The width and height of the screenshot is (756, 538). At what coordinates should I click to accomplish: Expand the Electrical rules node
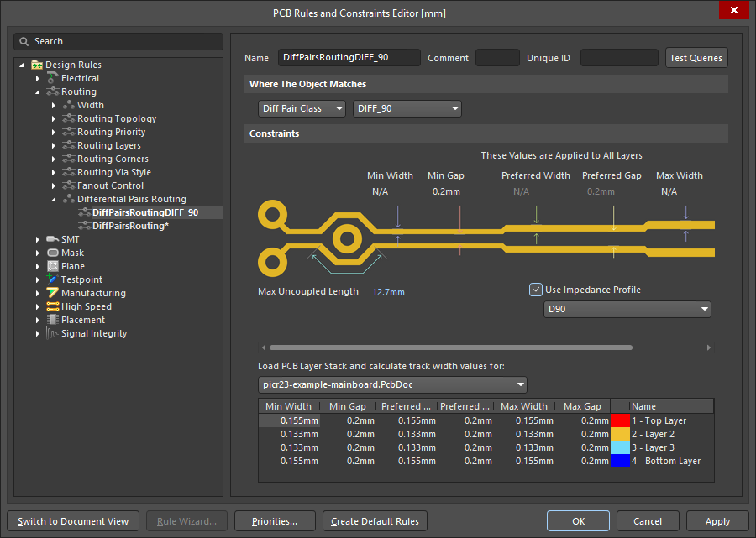[x=38, y=78]
